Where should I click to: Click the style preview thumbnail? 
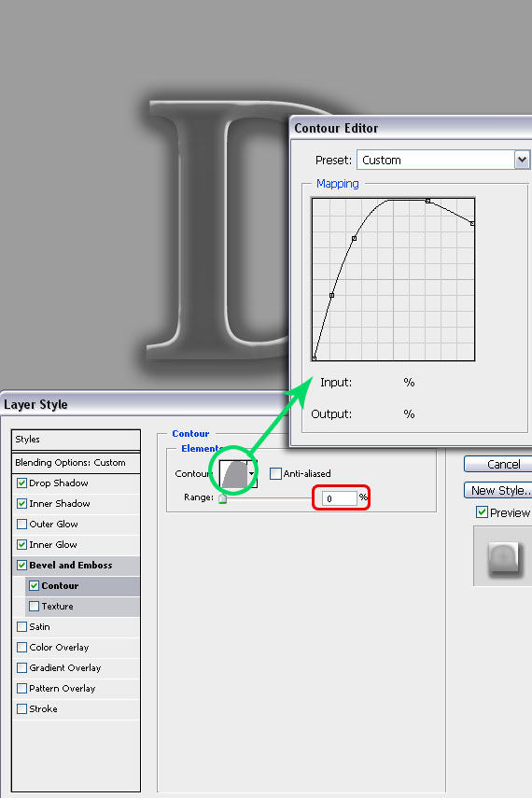pos(503,556)
